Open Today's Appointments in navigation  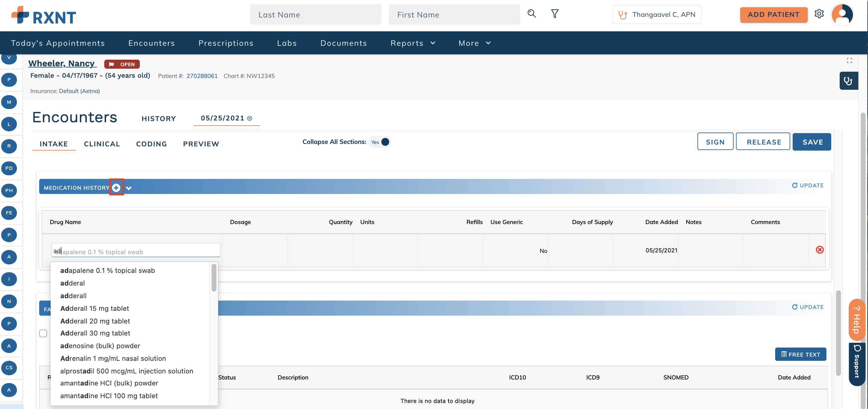point(58,43)
